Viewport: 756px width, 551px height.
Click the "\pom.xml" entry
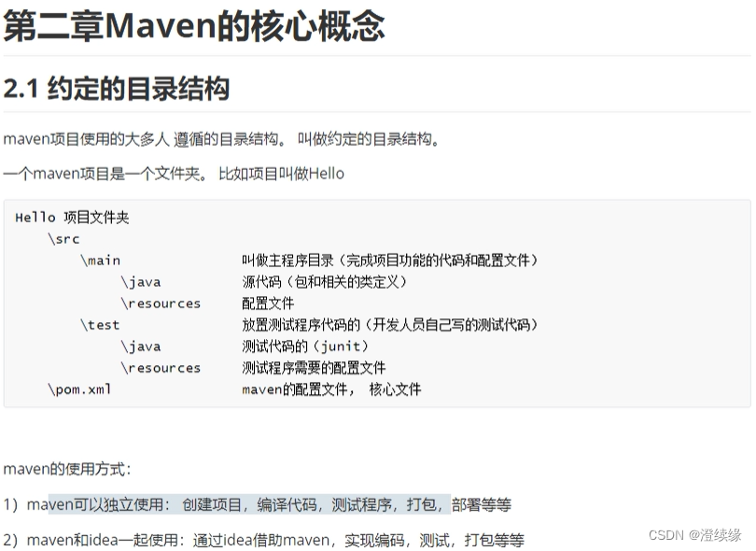coord(79,389)
